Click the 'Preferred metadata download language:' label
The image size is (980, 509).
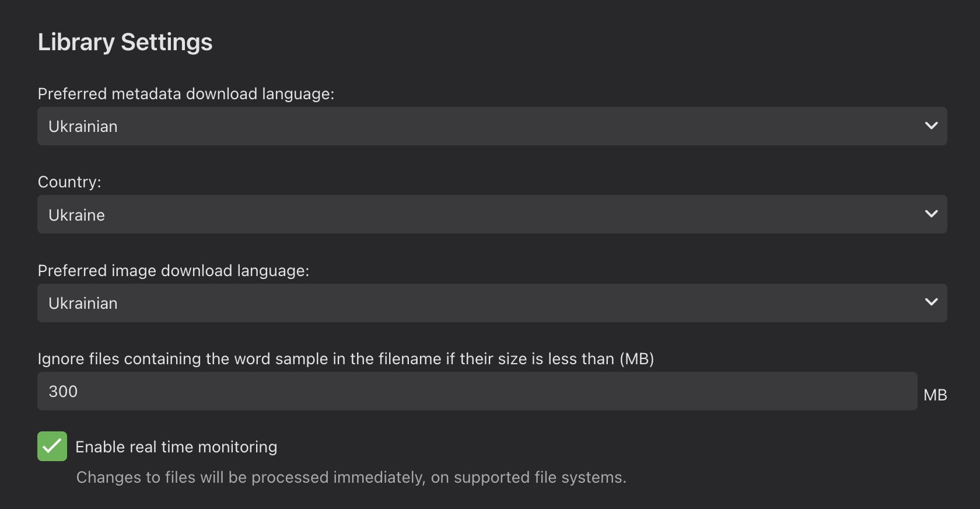click(x=185, y=94)
